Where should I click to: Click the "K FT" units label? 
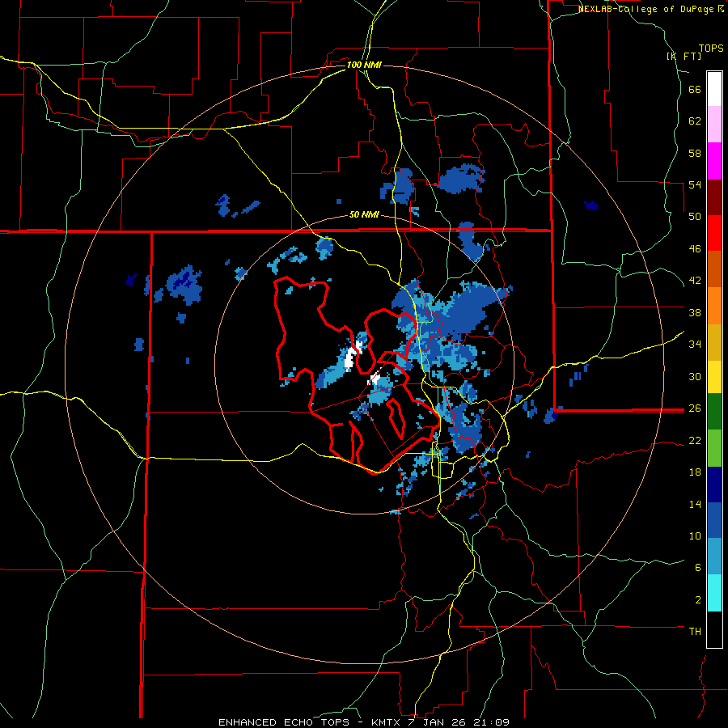(x=684, y=56)
